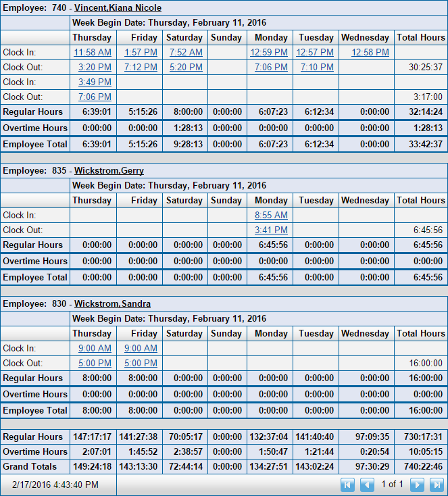Open Kiana's Thursday 7:06 PM clock out
Image resolution: width=448 pixels, height=496 pixels.
(x=95, y=97)
